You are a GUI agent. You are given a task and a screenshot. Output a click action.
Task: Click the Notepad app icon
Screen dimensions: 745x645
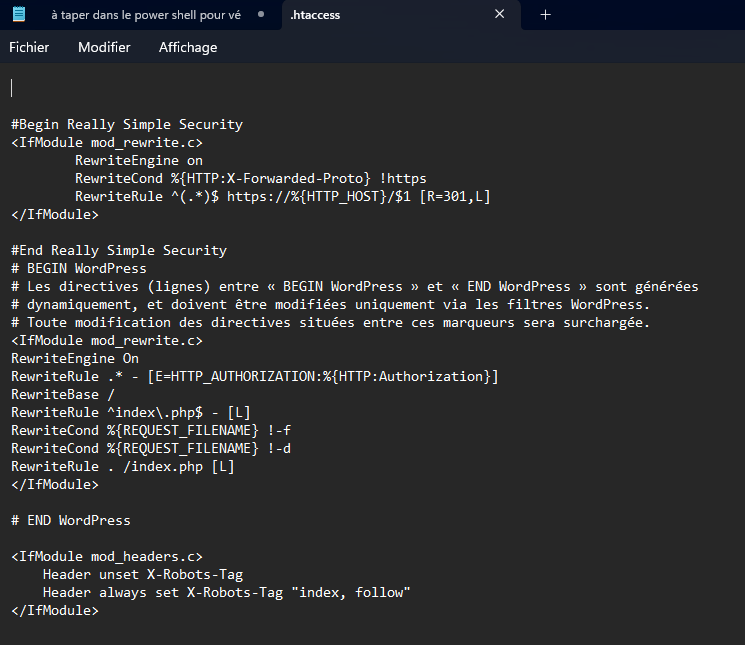[19, 15]
